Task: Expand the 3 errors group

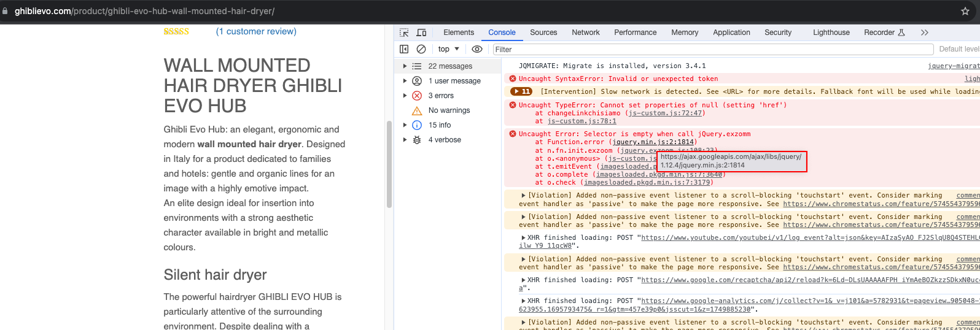Action: [x=405, y=96]
